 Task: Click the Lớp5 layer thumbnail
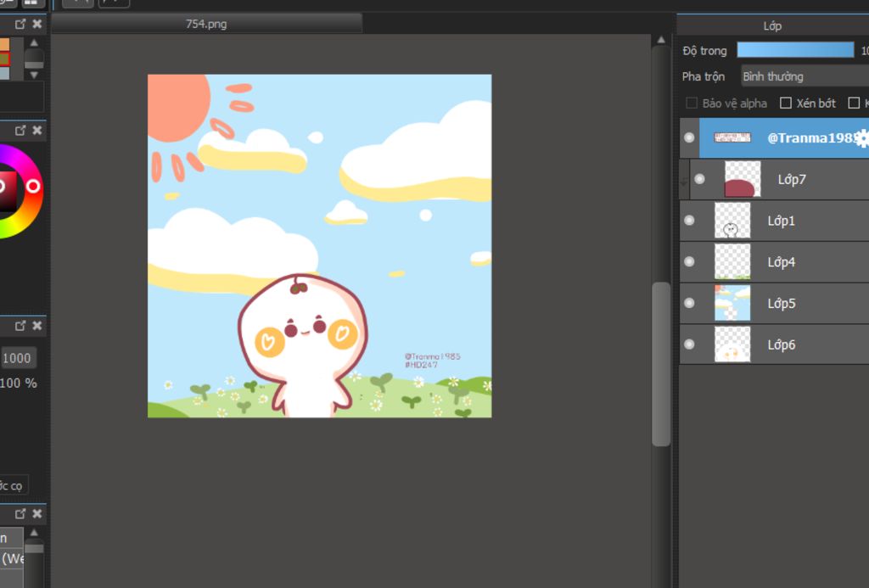click(x=732, y=303)
